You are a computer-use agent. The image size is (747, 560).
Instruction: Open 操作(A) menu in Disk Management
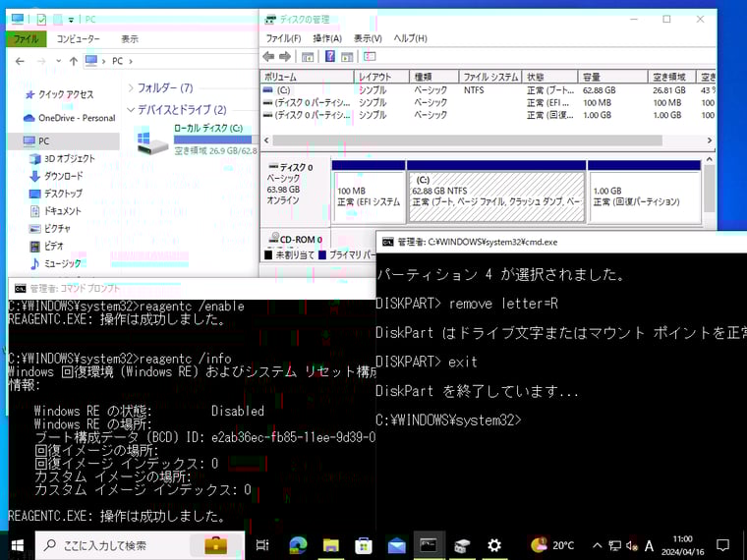pos(326,38)
